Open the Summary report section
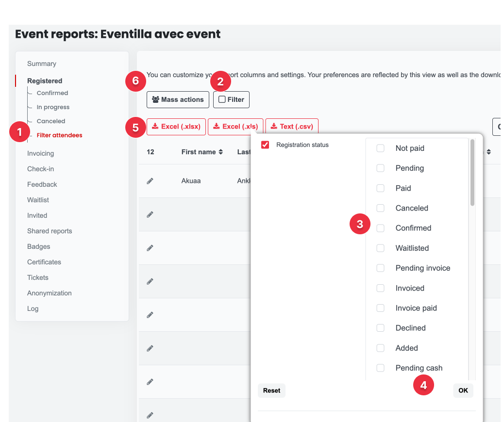This screenshot has height=422, width=504. [x=42, y=64]
